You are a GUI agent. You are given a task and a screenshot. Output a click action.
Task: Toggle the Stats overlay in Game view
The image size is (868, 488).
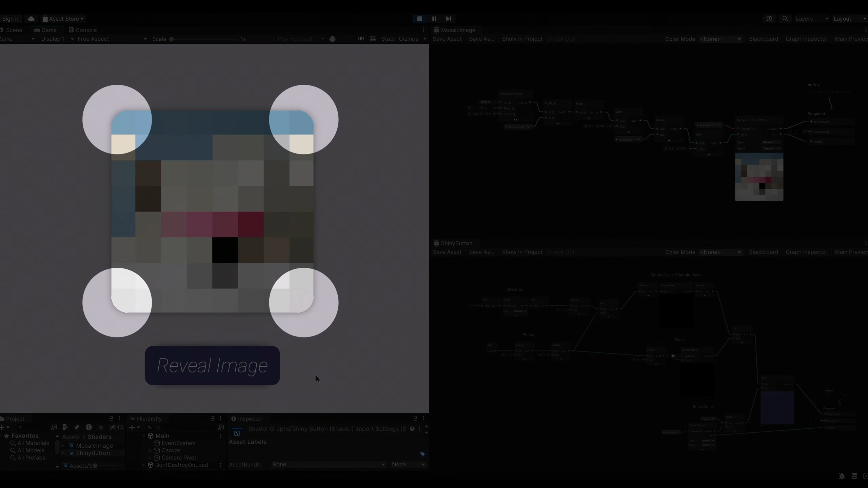coord(388,39)
